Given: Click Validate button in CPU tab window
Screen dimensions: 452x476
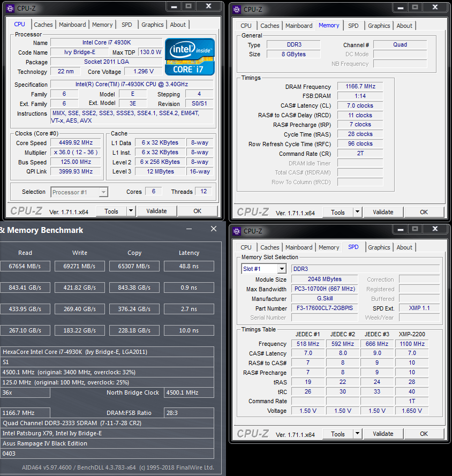Looking at the screenshot, I should [156, 211].
